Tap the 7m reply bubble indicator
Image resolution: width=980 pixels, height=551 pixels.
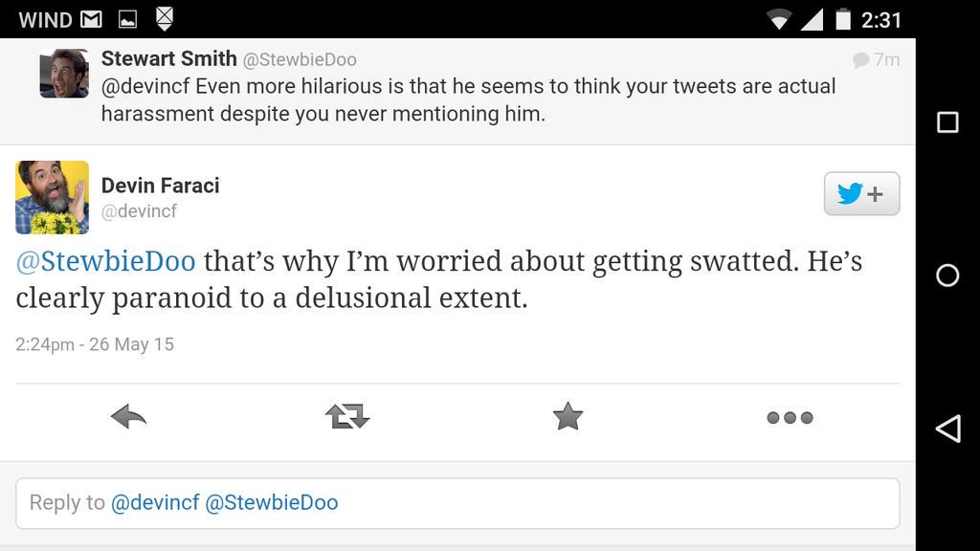876,60
